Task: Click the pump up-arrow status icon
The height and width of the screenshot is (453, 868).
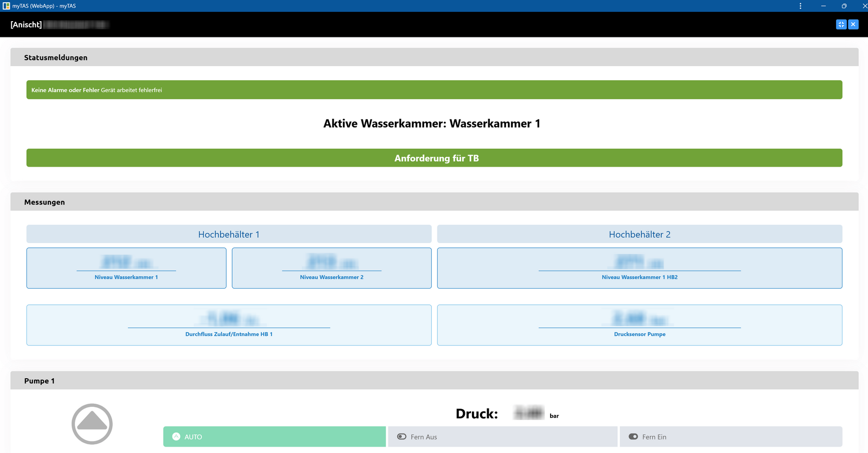Action: coord(92,424)
